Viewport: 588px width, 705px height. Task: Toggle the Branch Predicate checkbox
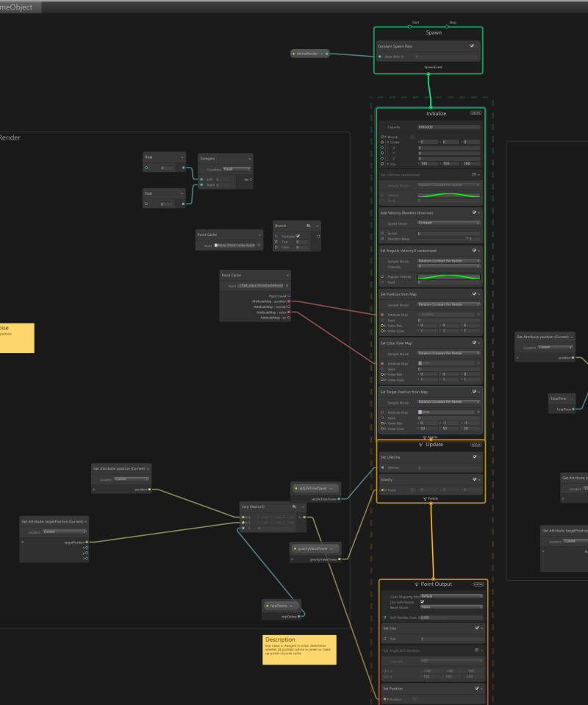(x=298, y=236)
